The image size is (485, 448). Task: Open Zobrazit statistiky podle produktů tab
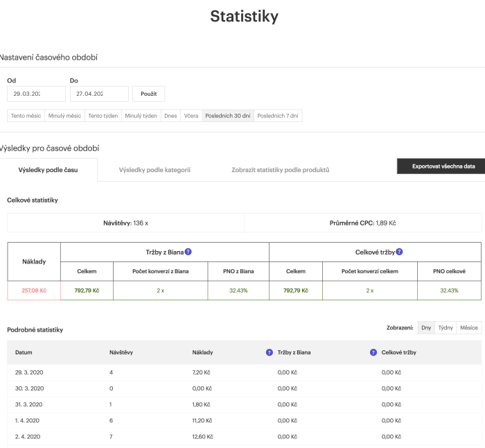click(281, 170)
